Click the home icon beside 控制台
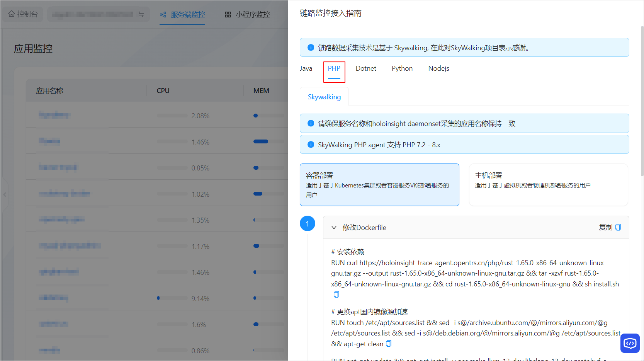The height and width of the screenshot is (361, 644). click(x=12, y=14)
